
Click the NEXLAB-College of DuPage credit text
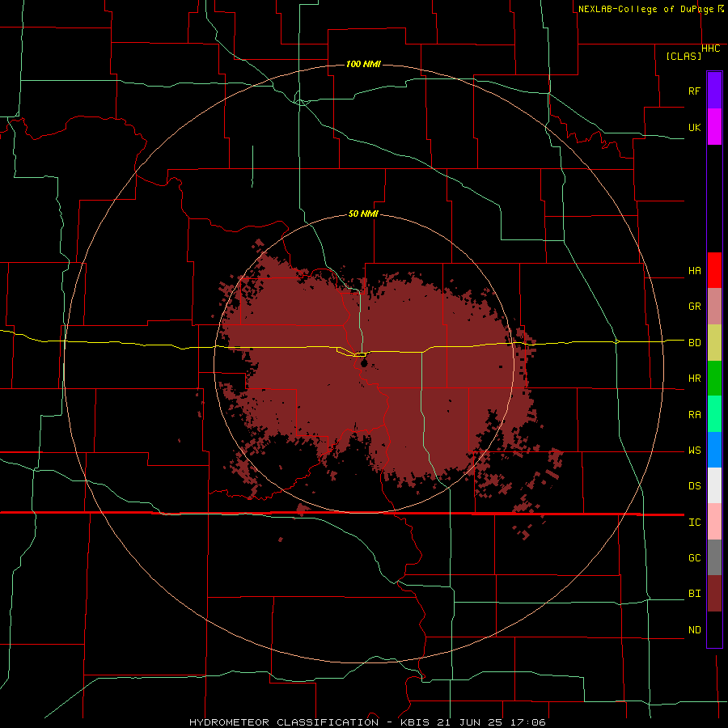645,9
